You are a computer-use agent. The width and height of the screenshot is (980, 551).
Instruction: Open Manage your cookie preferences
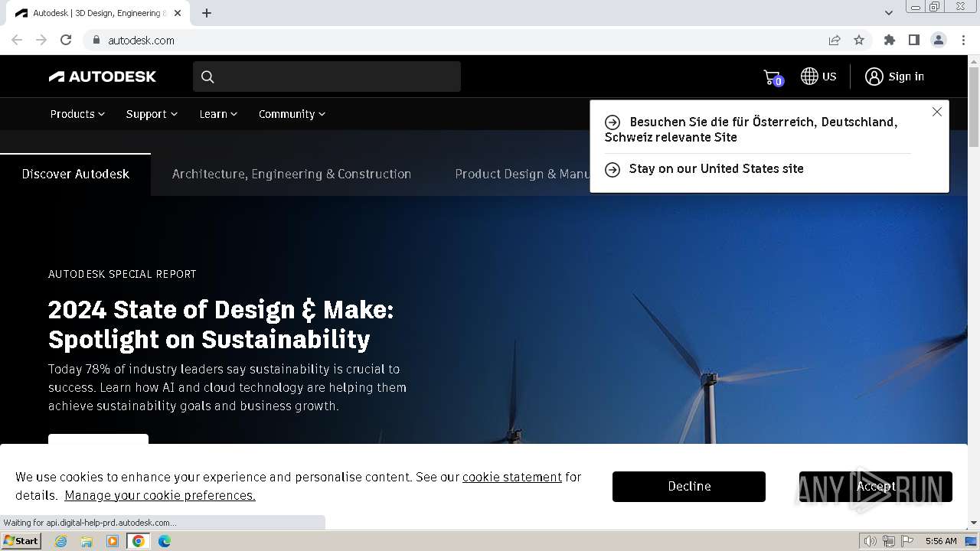[x=160, y=495]
